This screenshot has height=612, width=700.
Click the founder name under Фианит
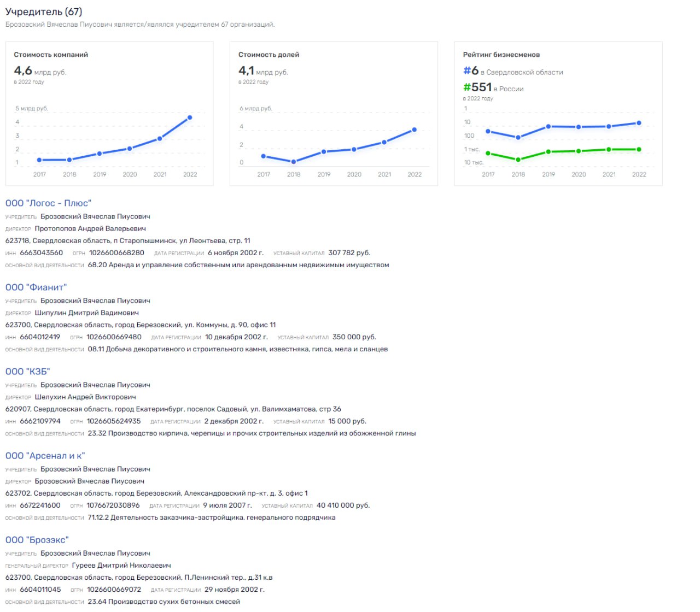click(95, 301)
